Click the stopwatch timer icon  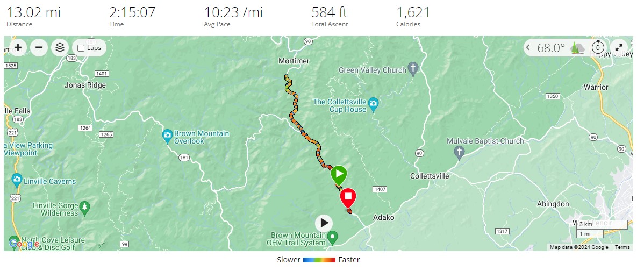[x=598, y=48]
